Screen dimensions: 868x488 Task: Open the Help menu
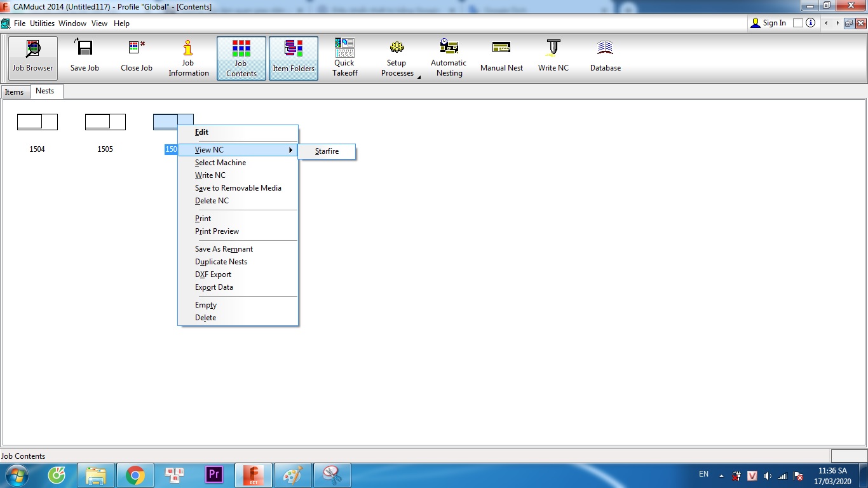click(x=121, y=24)
